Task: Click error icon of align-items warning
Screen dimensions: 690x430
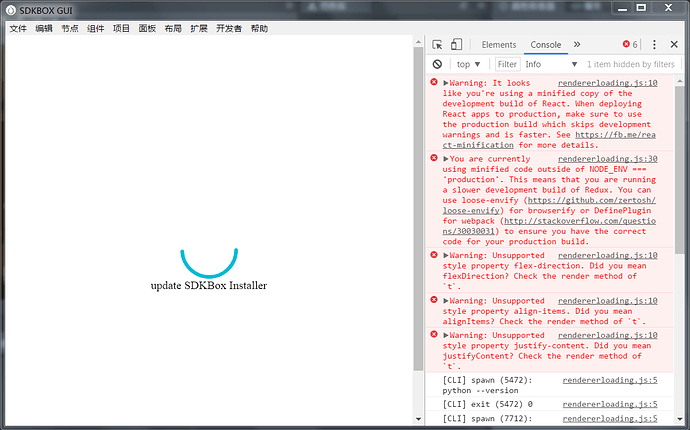Action: [434, 300]
